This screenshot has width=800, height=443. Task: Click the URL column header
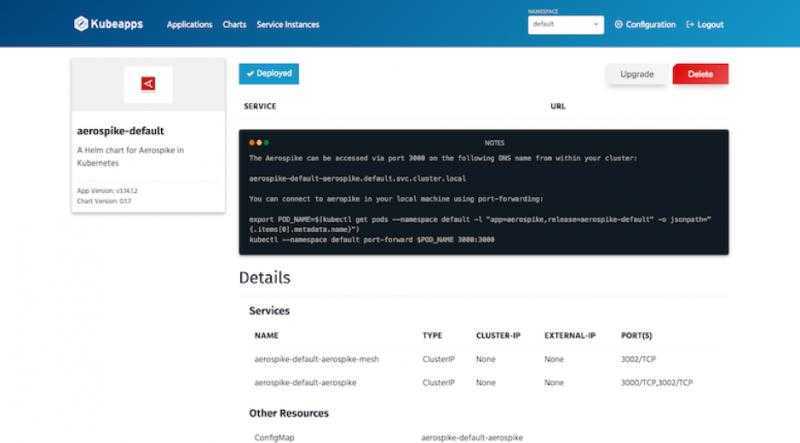click(558, 106)
